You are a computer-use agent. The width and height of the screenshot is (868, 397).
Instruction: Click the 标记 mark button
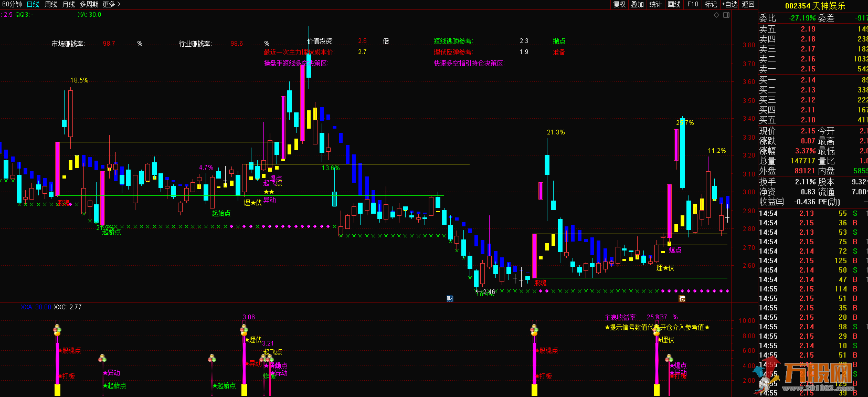pos(711,4)
